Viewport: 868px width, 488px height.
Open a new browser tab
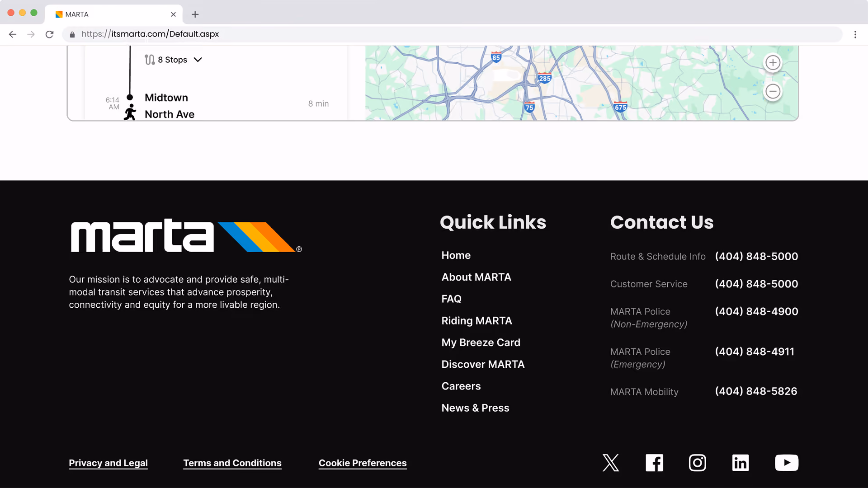(x=195, y=14)
